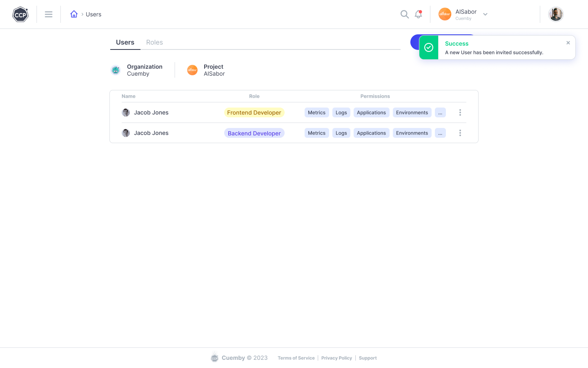Click Jacob Jones avatar in Frontend Developer row
This screenshot has width=588, height=368.
click(126, 112)
